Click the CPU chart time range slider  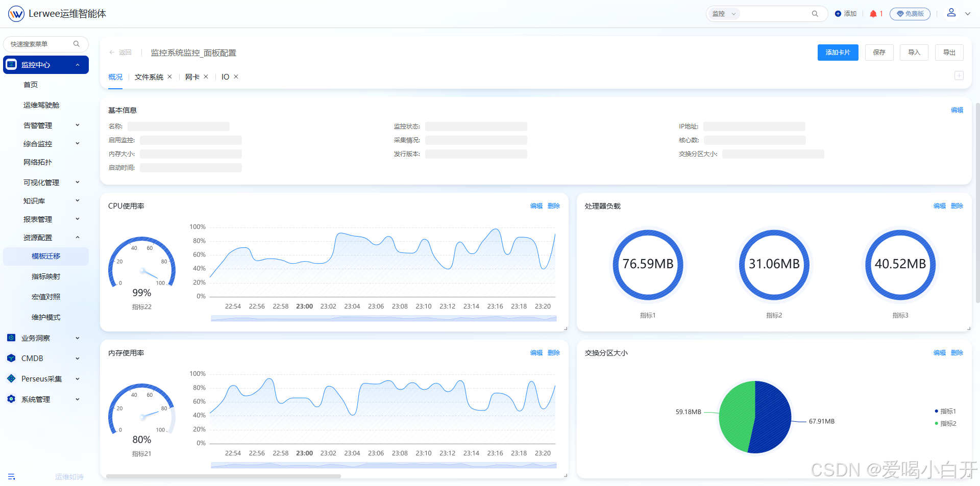click(383, 318)
